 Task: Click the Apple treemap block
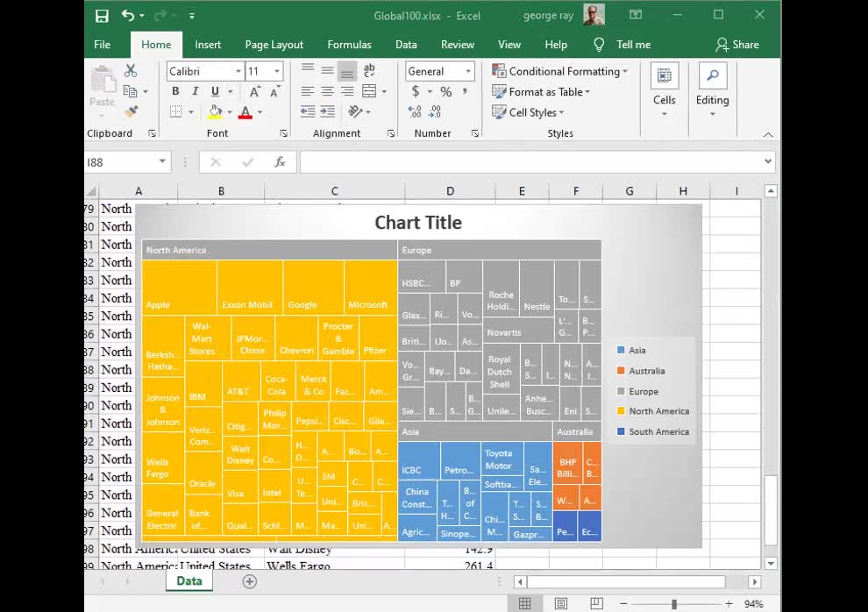coord(179,288)
